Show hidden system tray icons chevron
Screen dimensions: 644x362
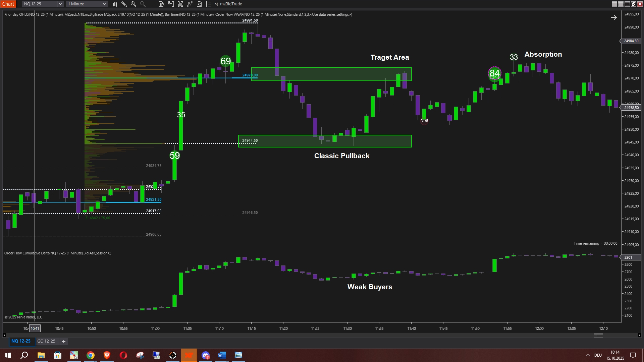click(x=588, y=355)
